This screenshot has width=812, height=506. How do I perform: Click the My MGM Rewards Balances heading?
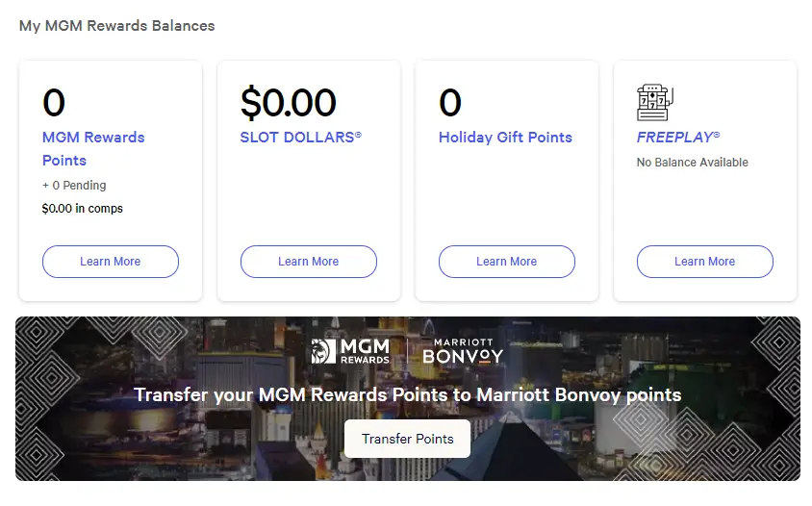click(x=117, y=26)
